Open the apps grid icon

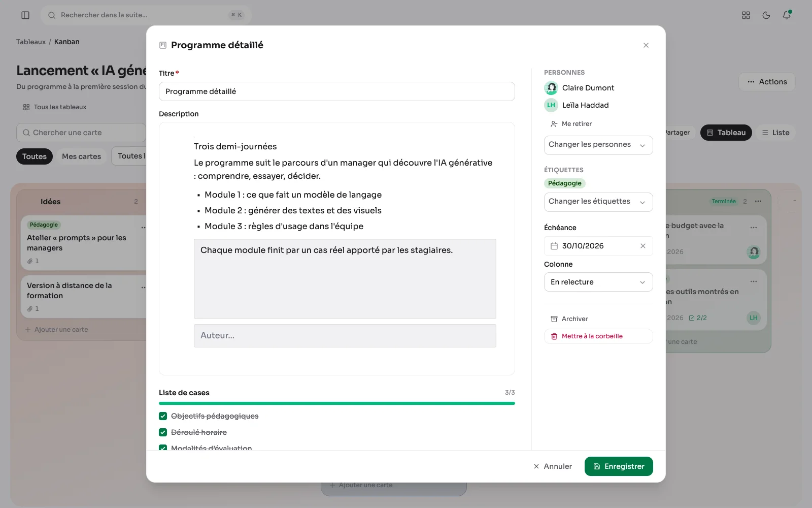pos(746,15)
